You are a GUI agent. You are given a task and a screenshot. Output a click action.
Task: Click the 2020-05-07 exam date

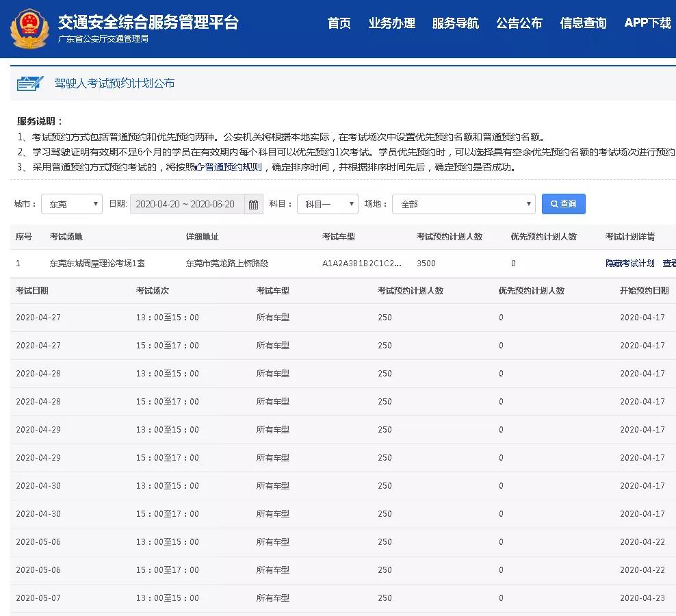point(38,598)
